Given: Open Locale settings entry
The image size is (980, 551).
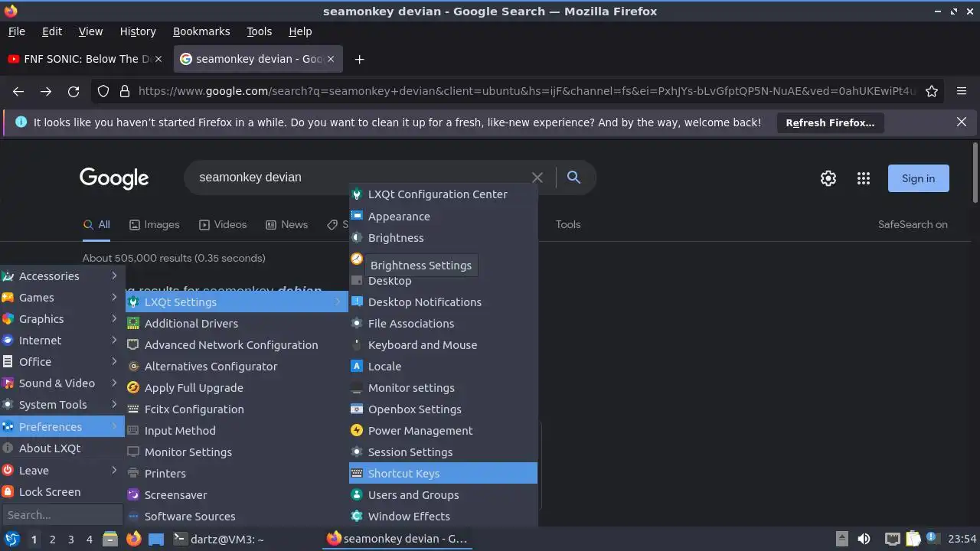Looking at the screenshot, I should pyautogui.click(x=443, y=366).
